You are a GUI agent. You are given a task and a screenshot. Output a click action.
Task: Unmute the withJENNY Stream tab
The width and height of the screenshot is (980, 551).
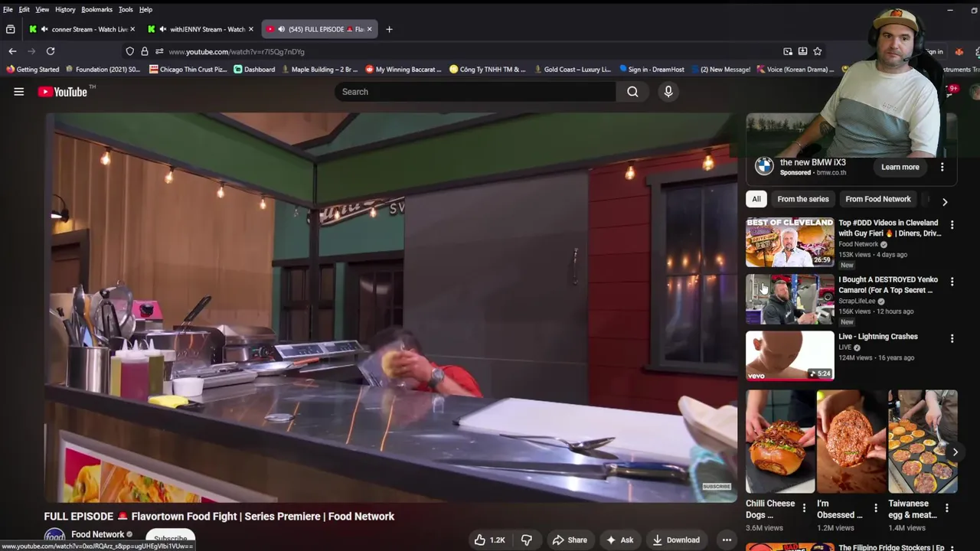(x=162, y=29)
